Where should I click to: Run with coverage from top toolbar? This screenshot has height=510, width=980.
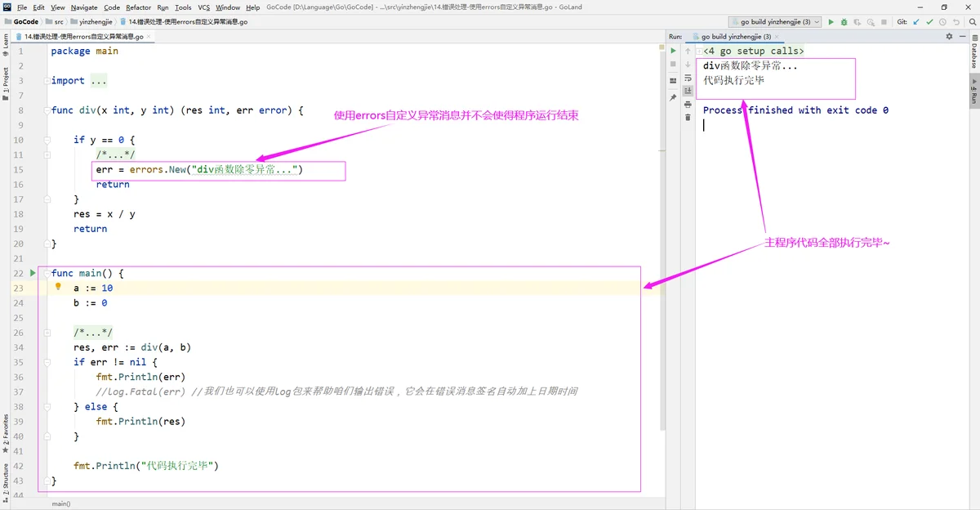(857, 22)
